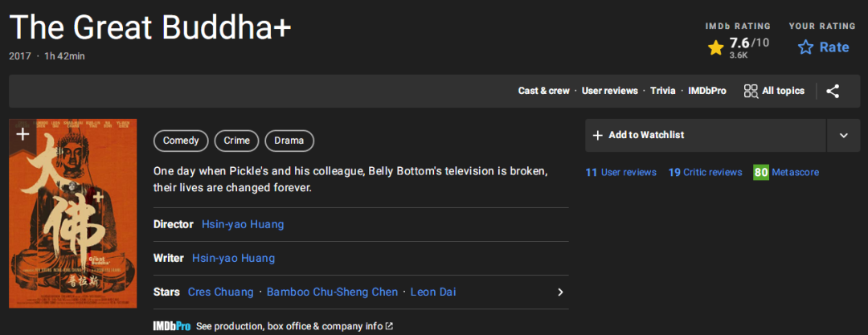Click the green 80 Metascore badge
The image size is (868, 335).
coord(761,172)
